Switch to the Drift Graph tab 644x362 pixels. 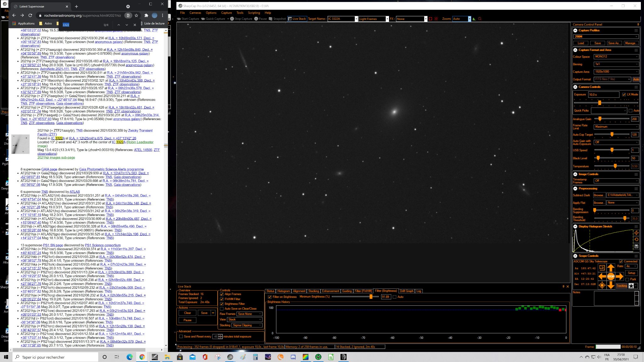point(407,291)
